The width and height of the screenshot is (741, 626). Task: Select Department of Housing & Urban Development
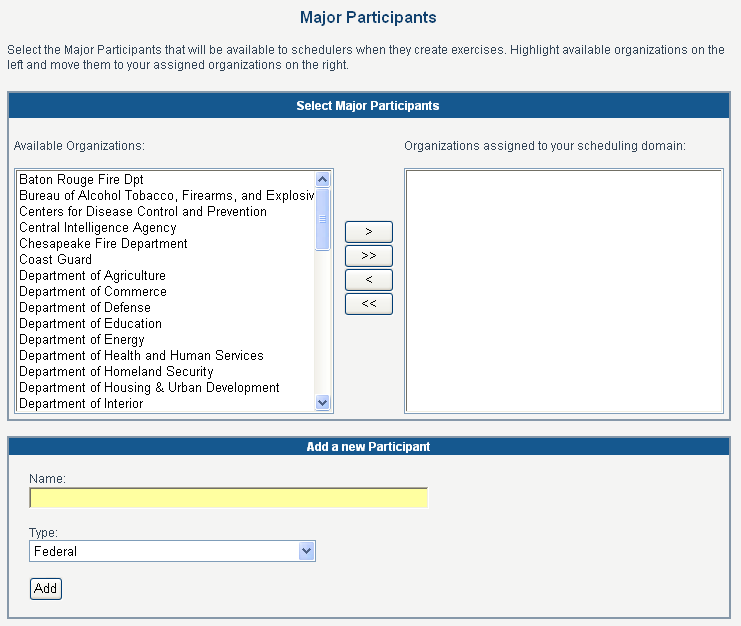point(166,388)
